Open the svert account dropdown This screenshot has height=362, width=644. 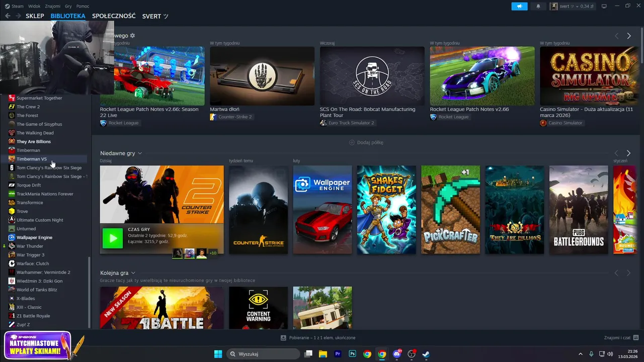point(573,6)
